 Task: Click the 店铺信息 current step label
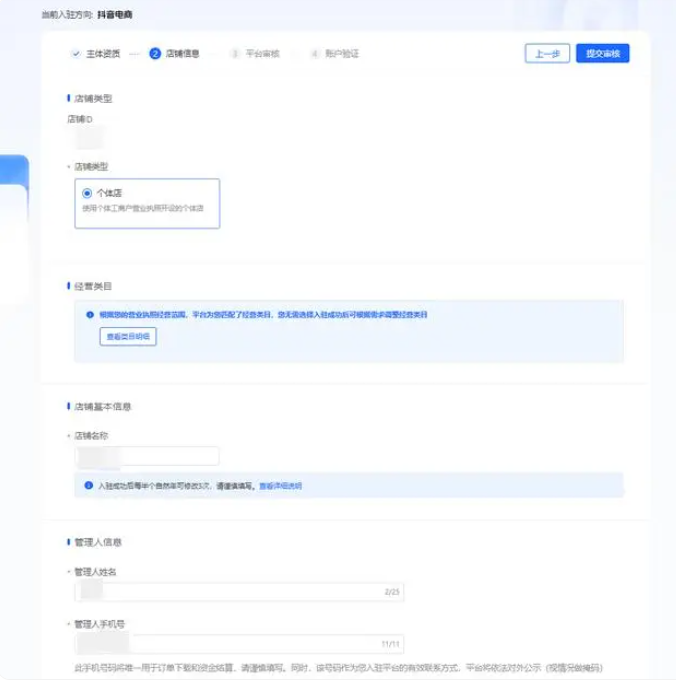click(182, 54)
